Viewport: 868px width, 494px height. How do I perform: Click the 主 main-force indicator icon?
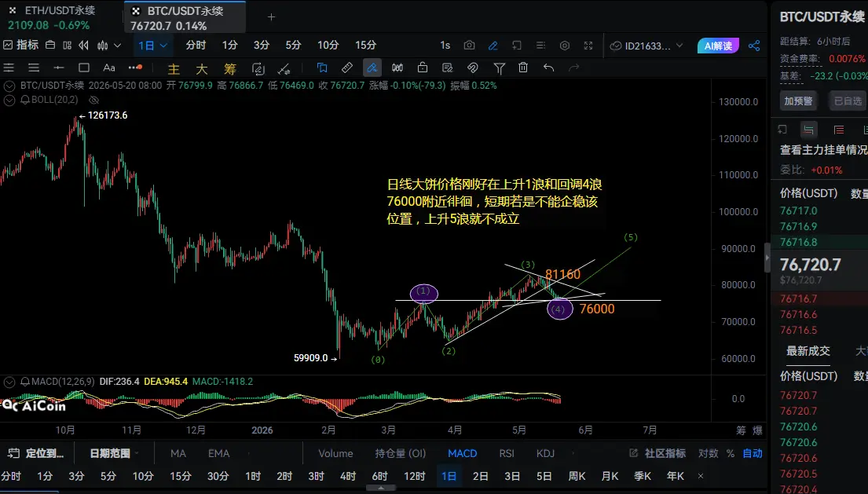click(174, 68)
